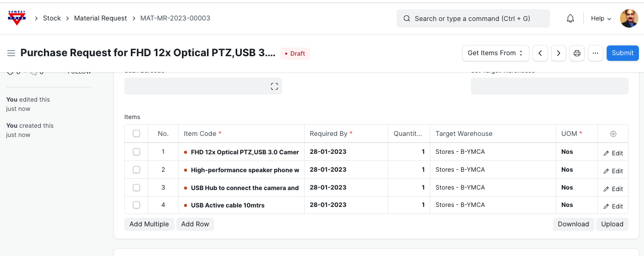The width and height of the screenshot is (644, 256).
Task: Go to Material Request breadcrumb
Action: 100,18
